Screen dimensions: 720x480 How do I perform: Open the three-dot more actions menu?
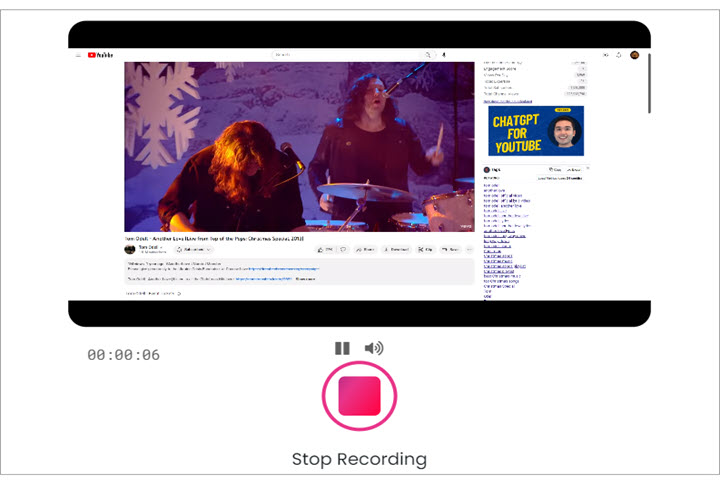click(469, 249)
